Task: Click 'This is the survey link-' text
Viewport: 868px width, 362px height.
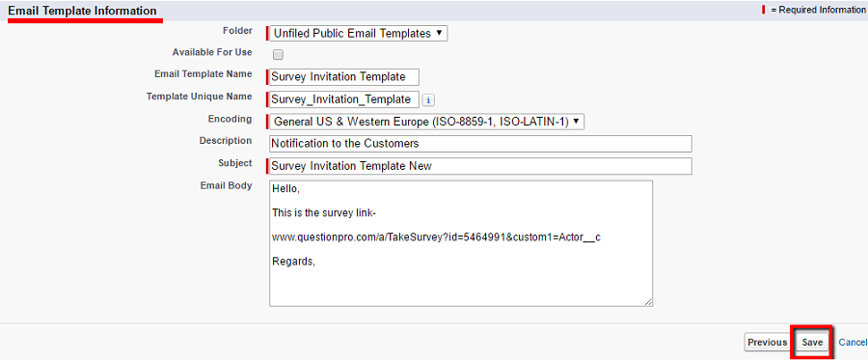Action: point(324,213)
